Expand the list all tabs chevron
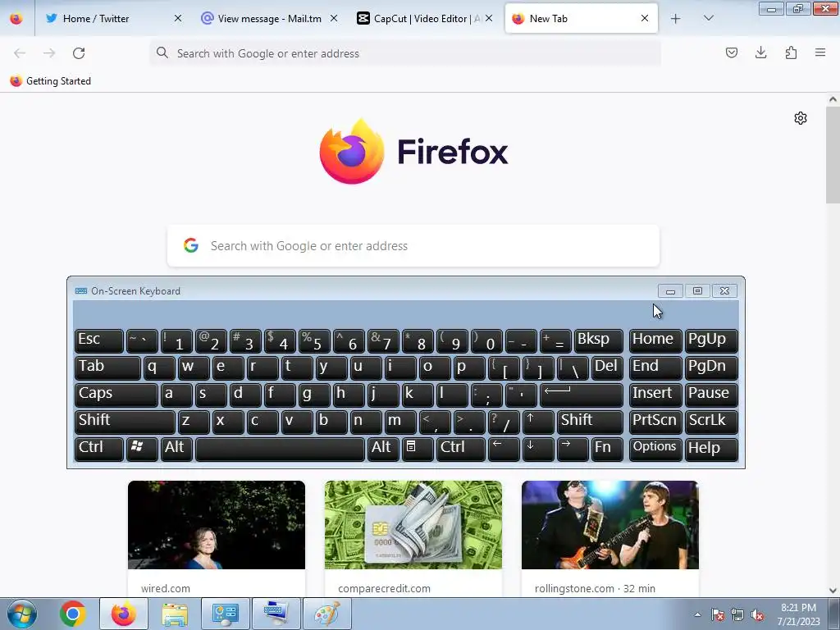This screenshot has width=840, height=630. (708, 19)
